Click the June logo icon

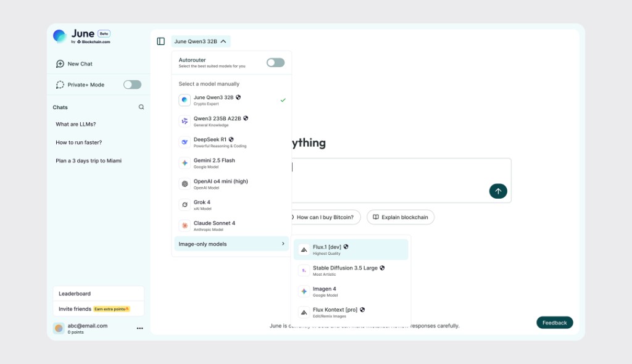[x=60, y=36]
